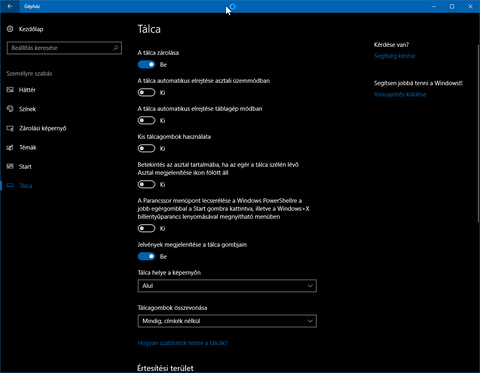Turn off A tálca zárolása switch

[x=146, y=64]
